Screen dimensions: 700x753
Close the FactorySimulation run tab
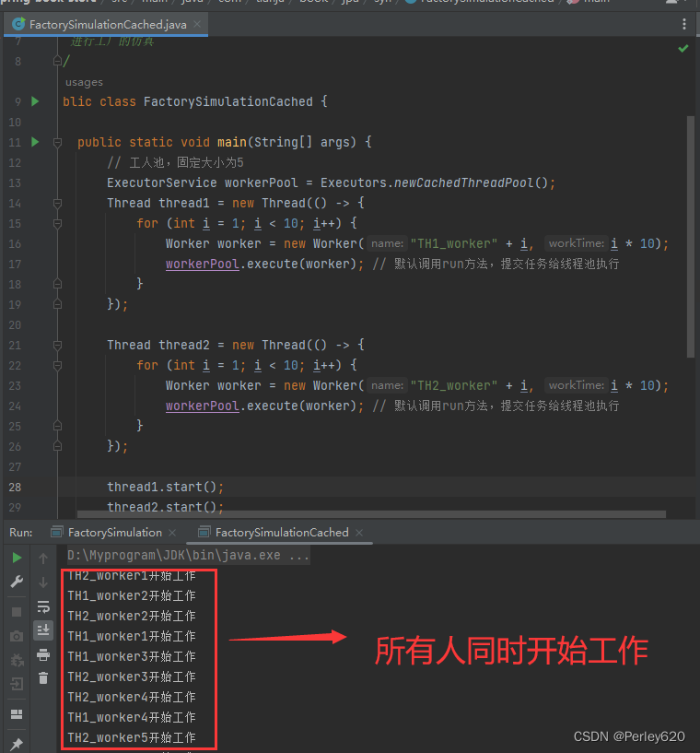[x=173, y=533]
